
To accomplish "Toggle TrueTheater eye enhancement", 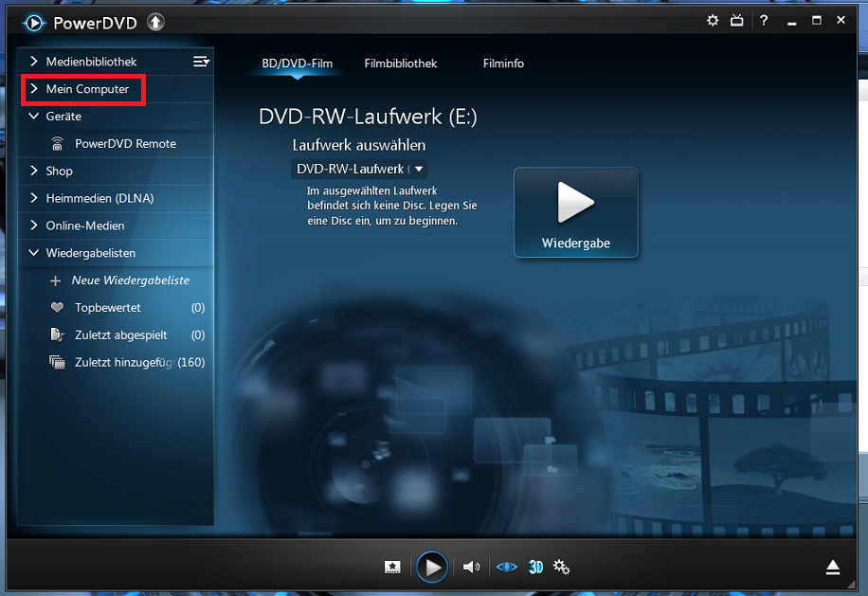I will pyautogui.click(x=507, y=568).
